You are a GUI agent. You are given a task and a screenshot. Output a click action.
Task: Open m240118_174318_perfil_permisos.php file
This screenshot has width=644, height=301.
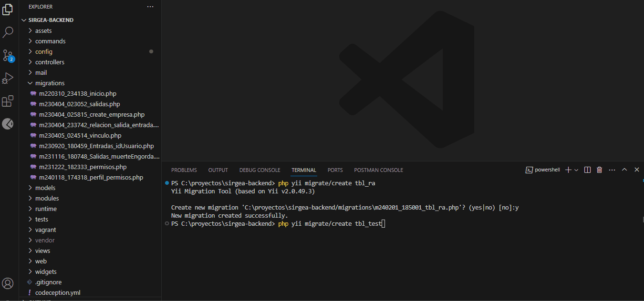(90, 177)
